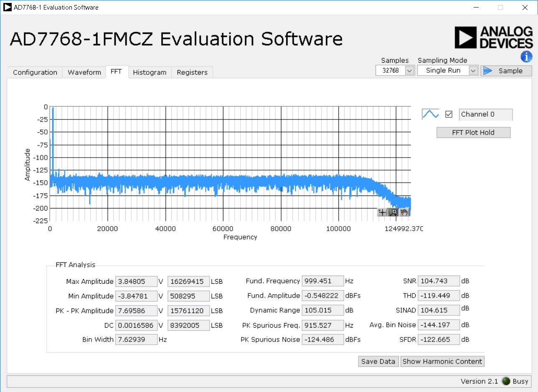Click the y-axis tick label -100
The image size is (538, 392).
[41, 158]
